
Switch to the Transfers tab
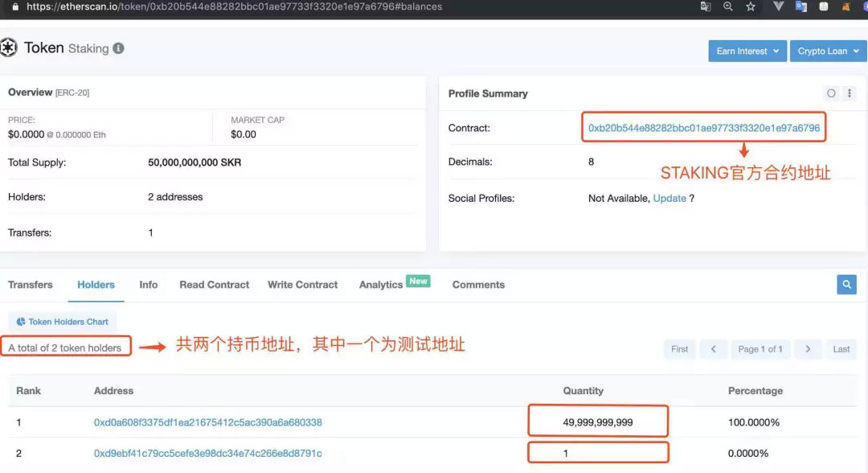30,285
